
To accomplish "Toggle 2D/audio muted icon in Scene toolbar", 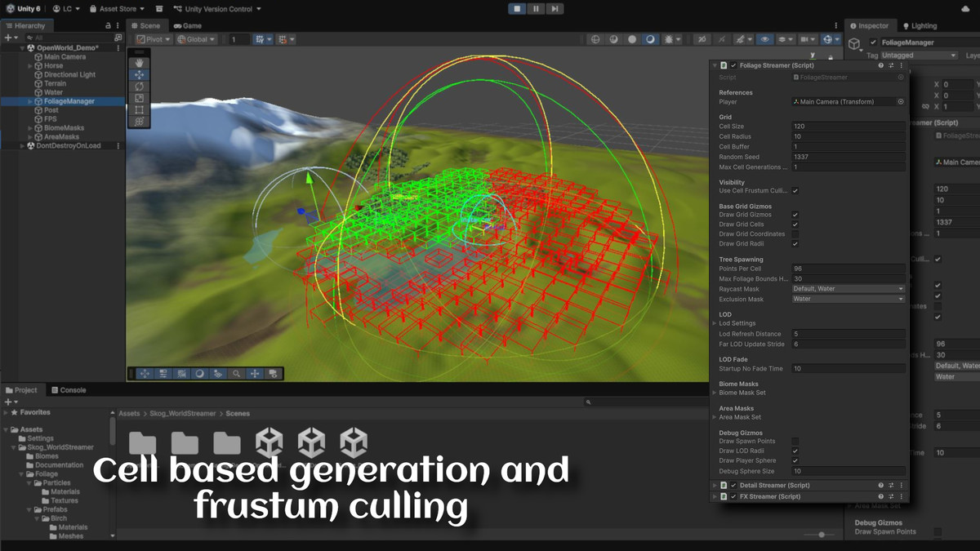I will tap(701, 39).
